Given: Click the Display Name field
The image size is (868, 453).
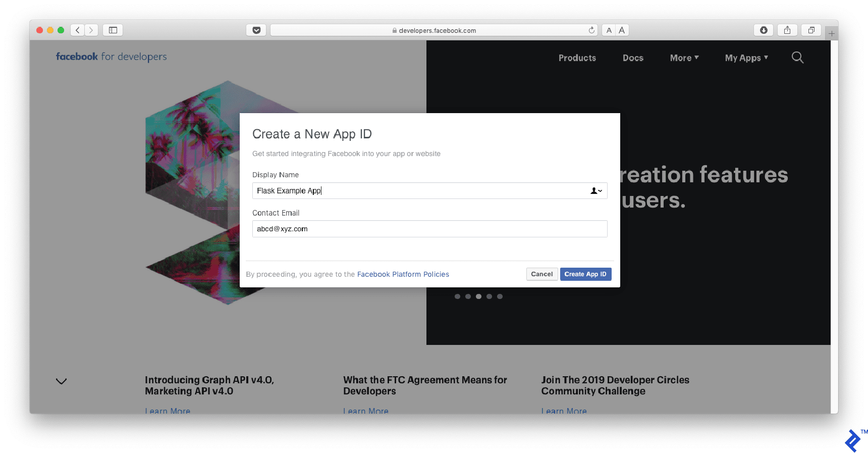Looking at the screenshot, I should pos(429,191).
